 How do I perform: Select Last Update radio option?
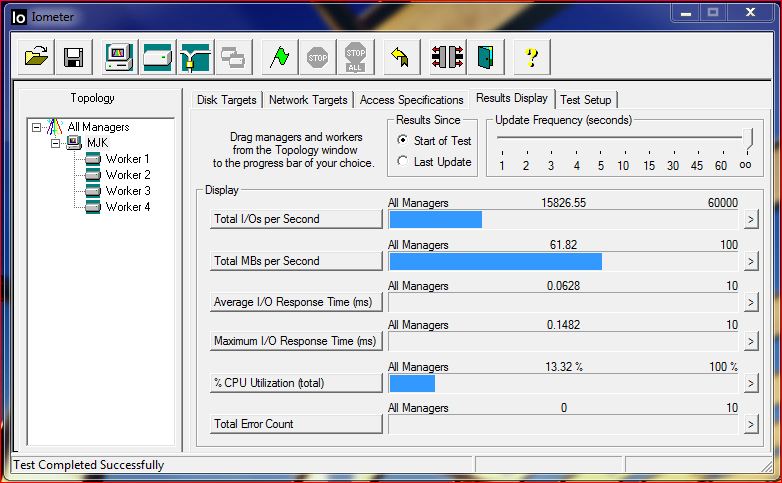point(402,161)
